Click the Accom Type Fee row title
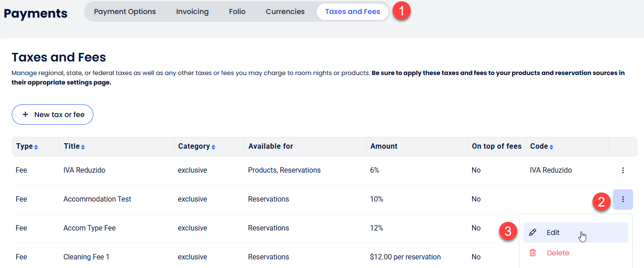 point(89,228)
